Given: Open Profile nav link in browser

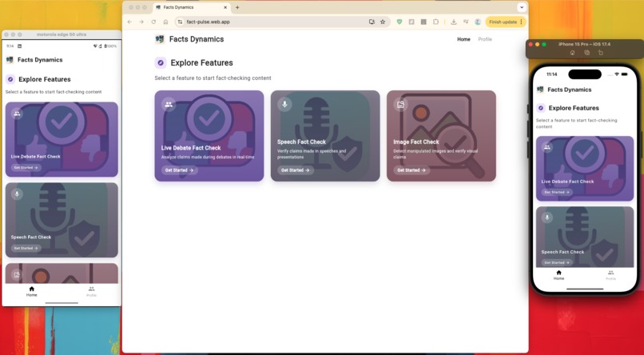Looking at the screenshot, I should (x=485, y=39).
